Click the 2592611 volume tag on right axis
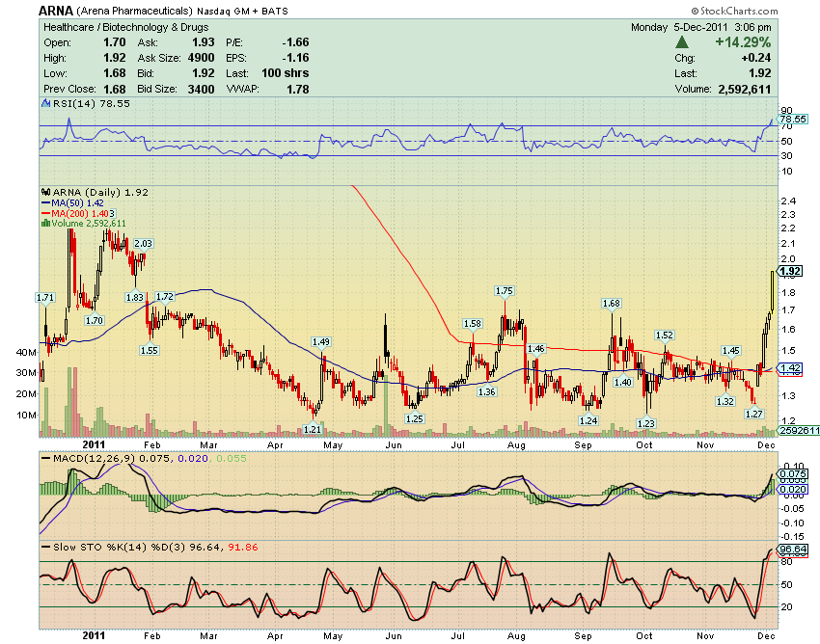This screenshot has height=644, width=820. pos(799,430)
